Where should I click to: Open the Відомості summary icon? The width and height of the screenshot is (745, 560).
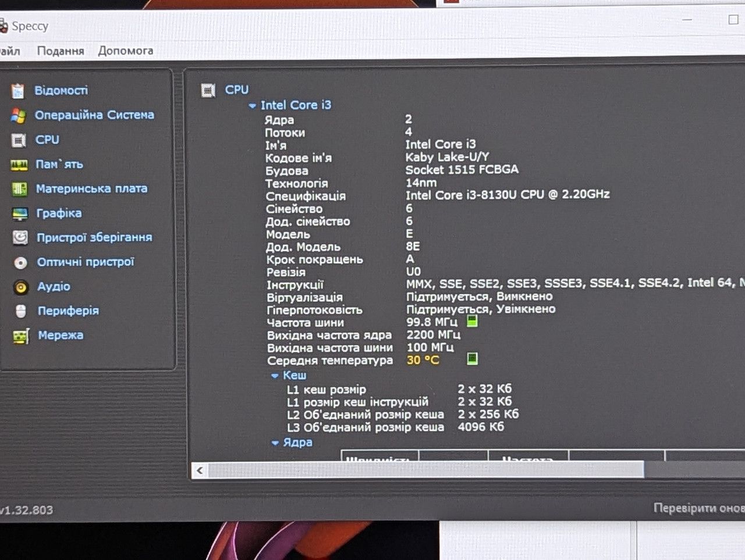tap(18, 91)
